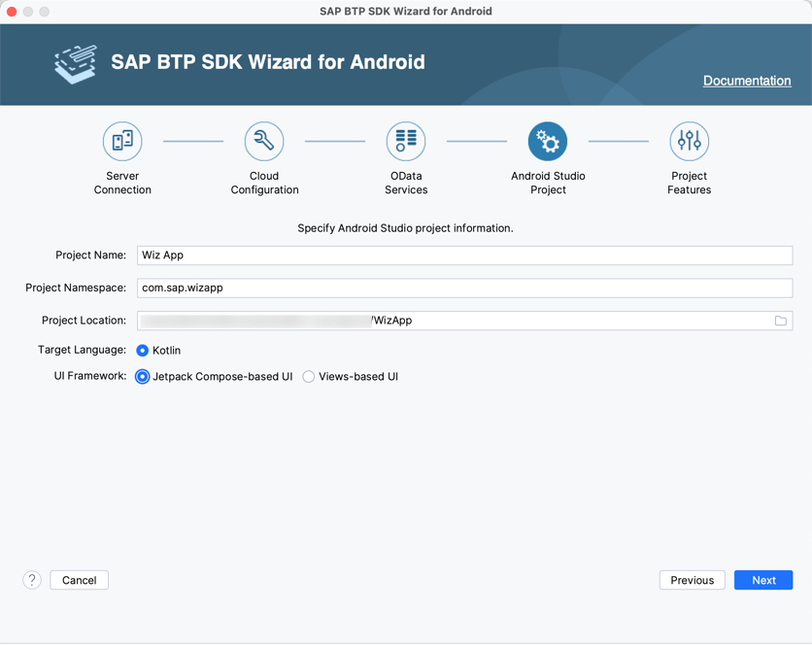This screenshot has height=645, width=812.
Task: Open help with the question mark button
Action: (x=32, y=580)
